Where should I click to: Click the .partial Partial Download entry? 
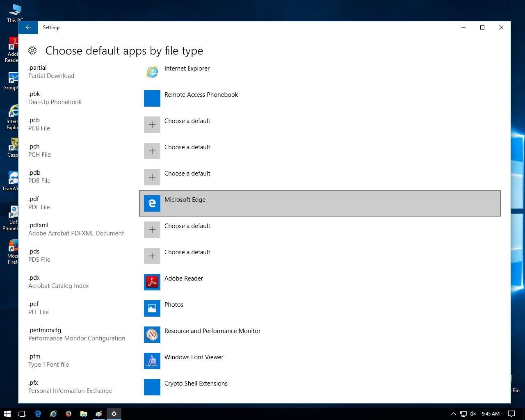point(51,72)
